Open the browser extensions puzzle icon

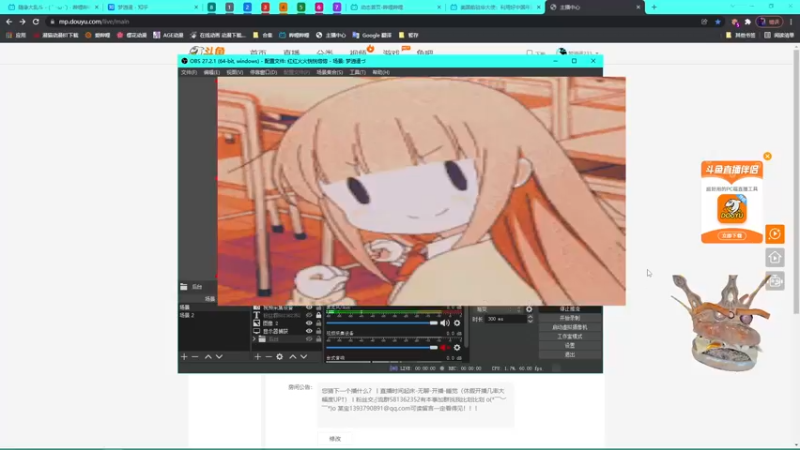coord(747,21)
